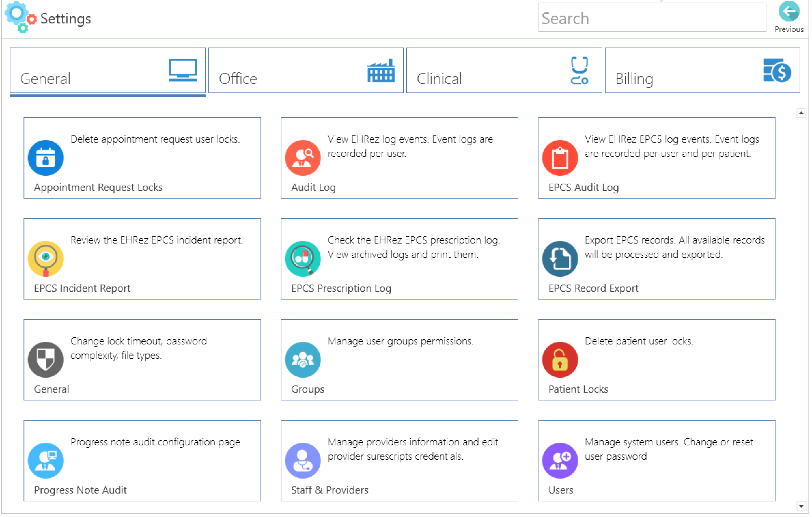The image size is (812, 517).
Task: Click the Progress Note Audit icon
Action: tap(46, 460)
